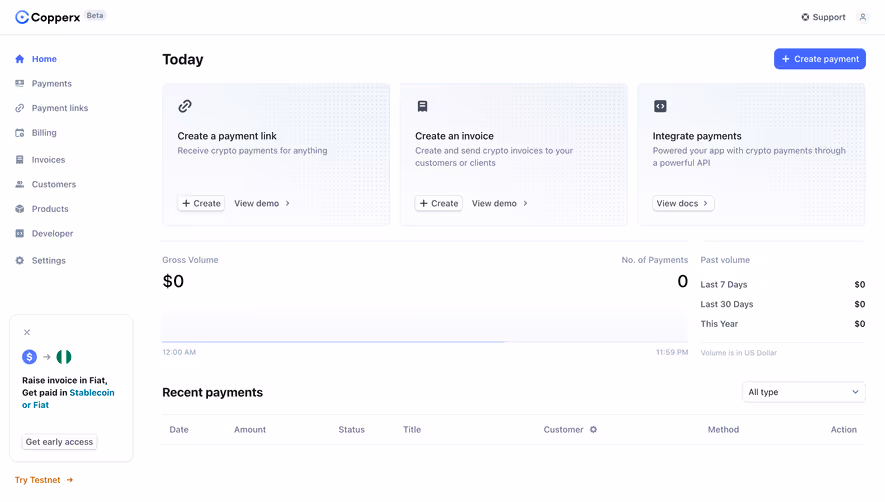Click the Settings gear icon in sidebar
Viewport: 885px width, 502px height.
coord(20,260)
